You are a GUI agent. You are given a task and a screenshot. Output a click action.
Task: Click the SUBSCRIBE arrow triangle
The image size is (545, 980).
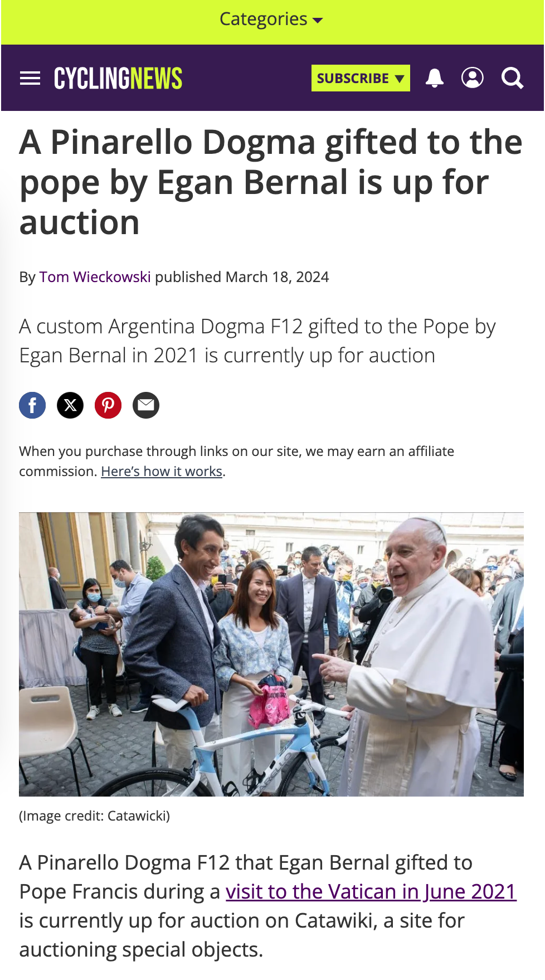pos(400,79)
